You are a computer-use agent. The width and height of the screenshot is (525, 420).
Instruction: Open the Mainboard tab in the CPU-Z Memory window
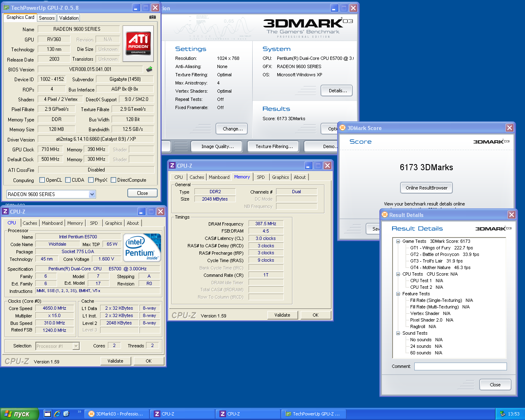(x=219, y=177)
